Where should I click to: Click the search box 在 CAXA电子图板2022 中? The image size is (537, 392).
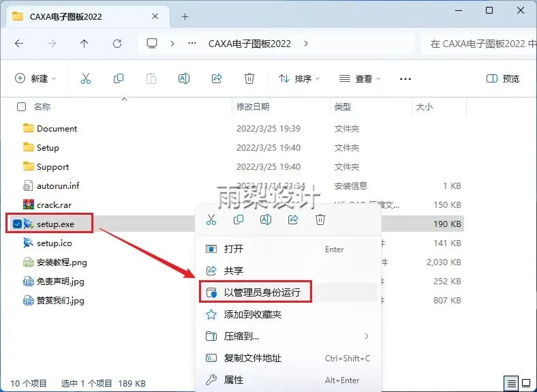(479, 44)
